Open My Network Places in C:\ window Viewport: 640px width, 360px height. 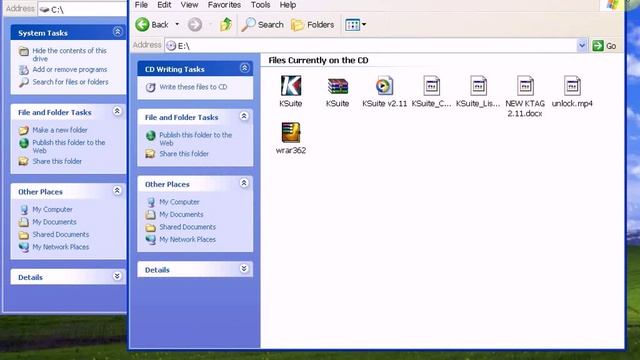[x=61, y=247]
